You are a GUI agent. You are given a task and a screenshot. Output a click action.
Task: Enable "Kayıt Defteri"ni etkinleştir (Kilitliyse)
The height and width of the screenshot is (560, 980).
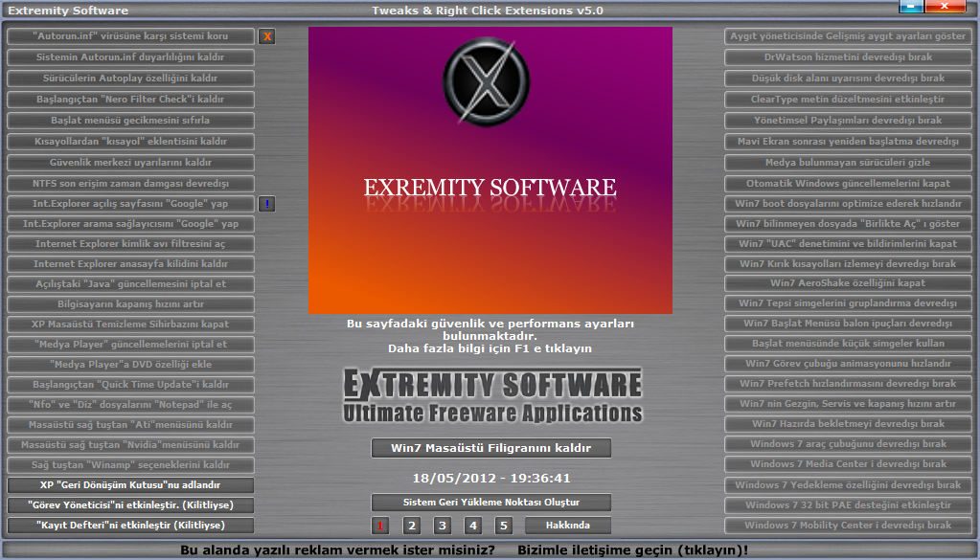(x=130, y=526)
